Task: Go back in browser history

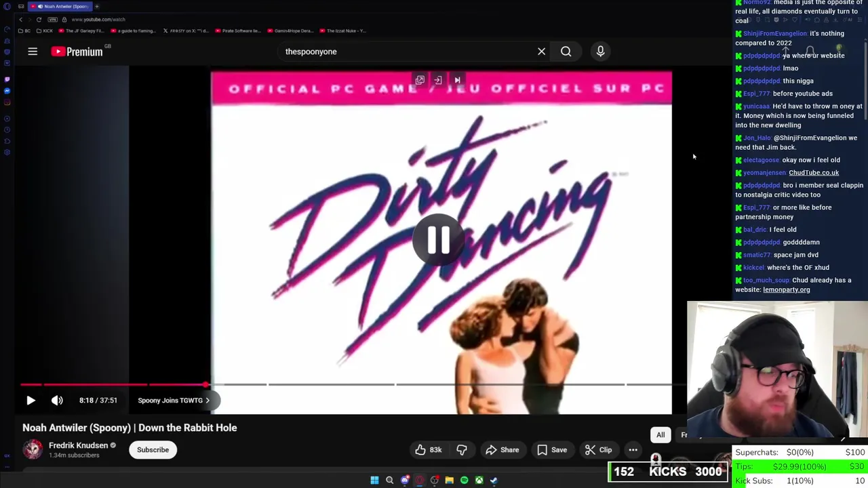Action: (x=20, y=20)
